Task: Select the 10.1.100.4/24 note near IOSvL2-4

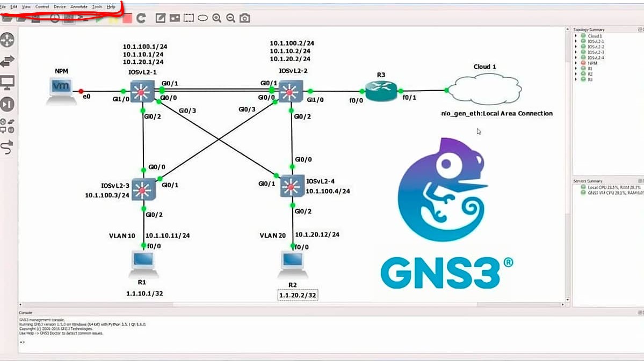Action: coord(328,191)
